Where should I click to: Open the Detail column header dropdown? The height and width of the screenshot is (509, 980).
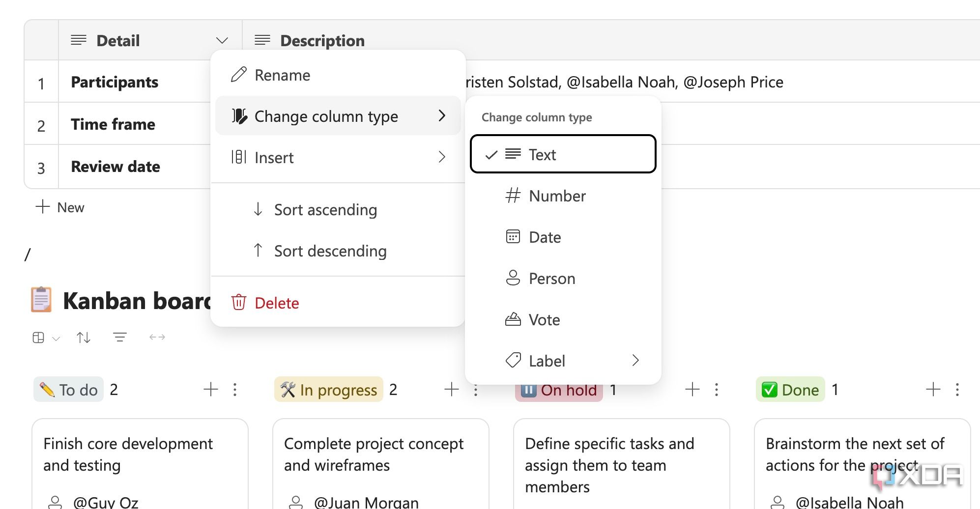click(x=222, y=40)
